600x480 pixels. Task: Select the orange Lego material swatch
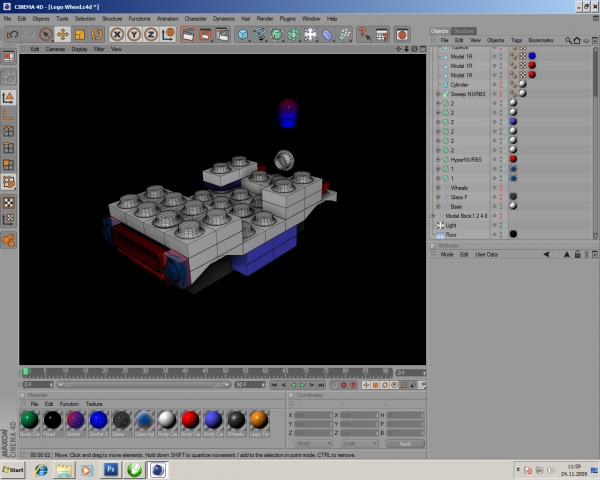[259, 423]
